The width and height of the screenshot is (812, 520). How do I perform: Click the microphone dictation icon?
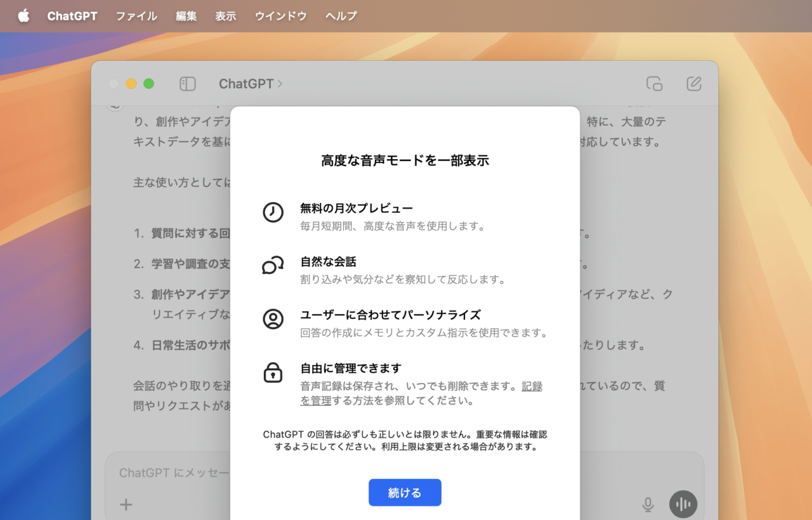tap(648, 505)
